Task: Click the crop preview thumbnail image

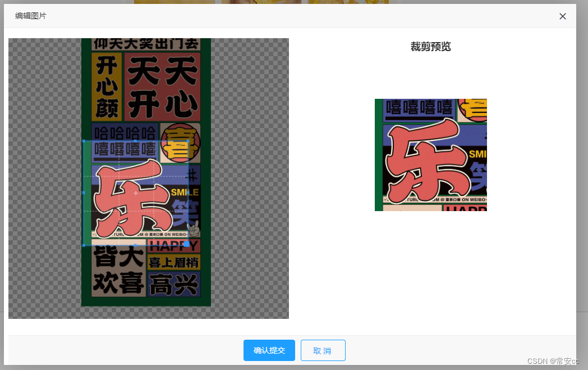Action: pyautogui.click(x=430, y=154)
